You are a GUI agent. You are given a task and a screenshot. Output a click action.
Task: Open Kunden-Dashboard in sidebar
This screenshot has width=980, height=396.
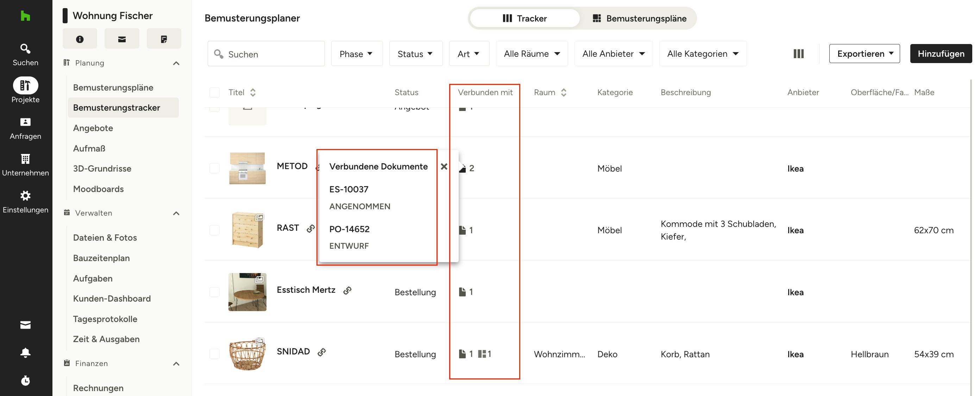click(x=112, y=298)
